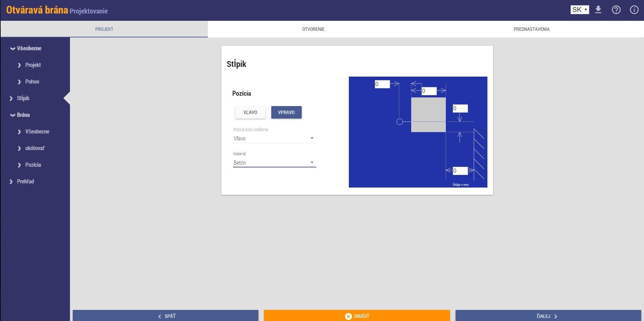Click the info icon in header
The image size is (644, 321).
(634, 10)
